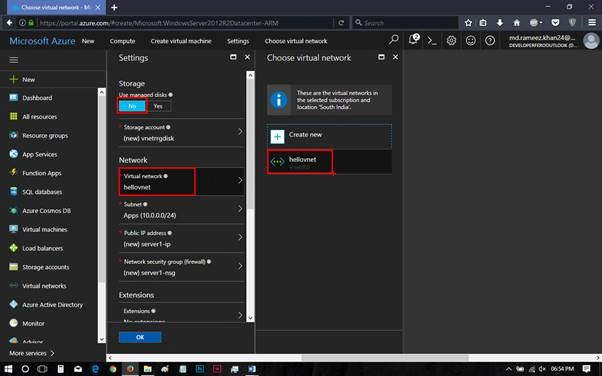Open a new browser tab
This screenshot has height=376, width=602.
click(x=114, y=7)
